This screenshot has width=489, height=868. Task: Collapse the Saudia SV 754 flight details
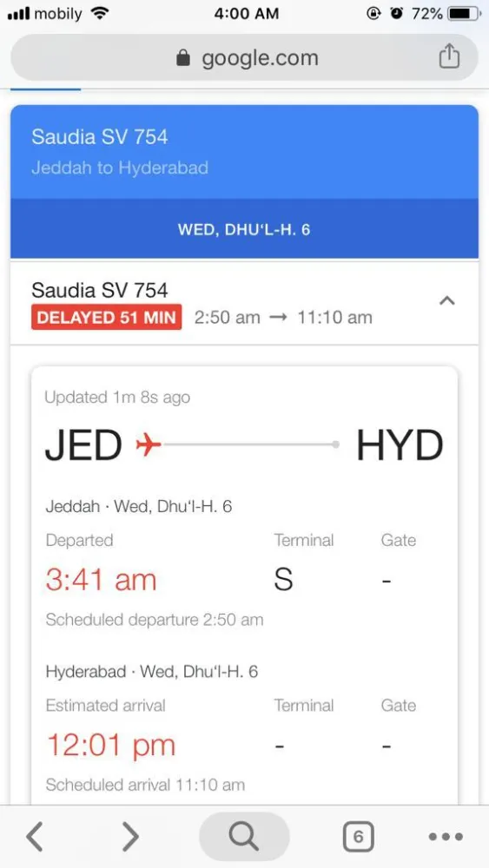point(447,301)
